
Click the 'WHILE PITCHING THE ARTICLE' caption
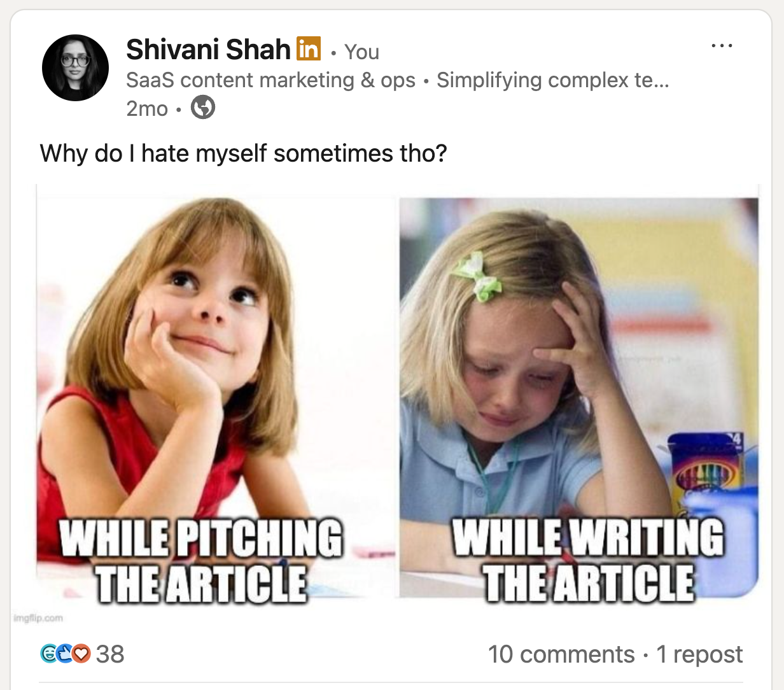201,561
